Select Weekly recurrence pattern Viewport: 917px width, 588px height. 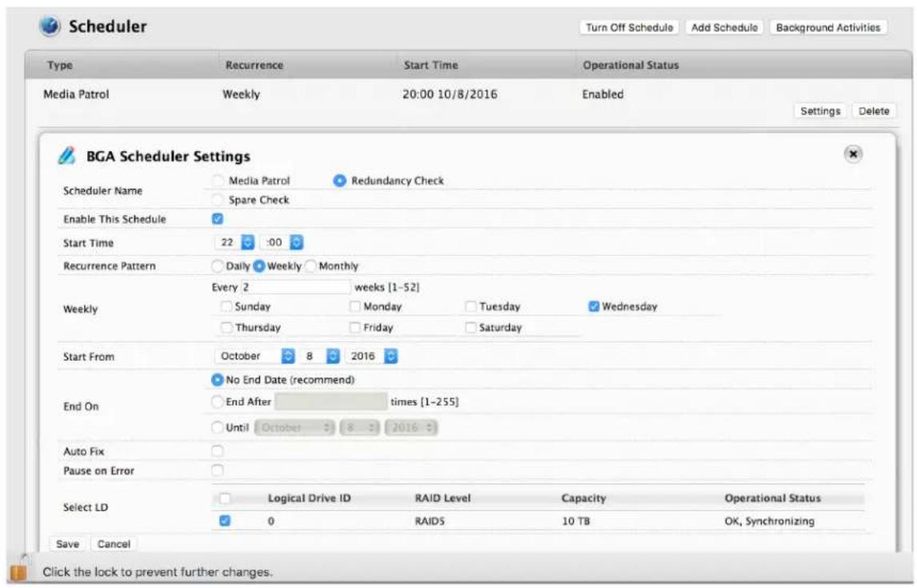pyautogui.click(x=259, y=266)
